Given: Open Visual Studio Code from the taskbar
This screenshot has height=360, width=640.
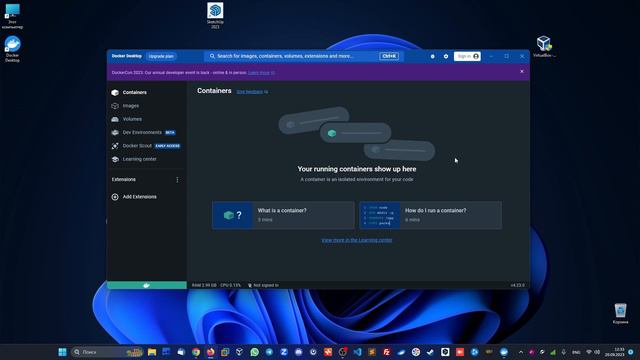Looking at the screenshot, I should pos(357,352).
